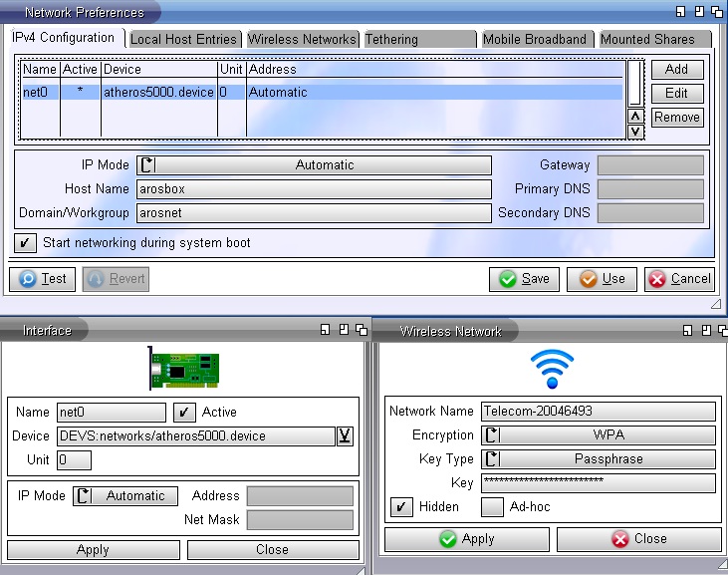Click the Host Name field arosbox
Image resolution: width=728 pixels, height=575 pixels.
click(x=314, y=189)
